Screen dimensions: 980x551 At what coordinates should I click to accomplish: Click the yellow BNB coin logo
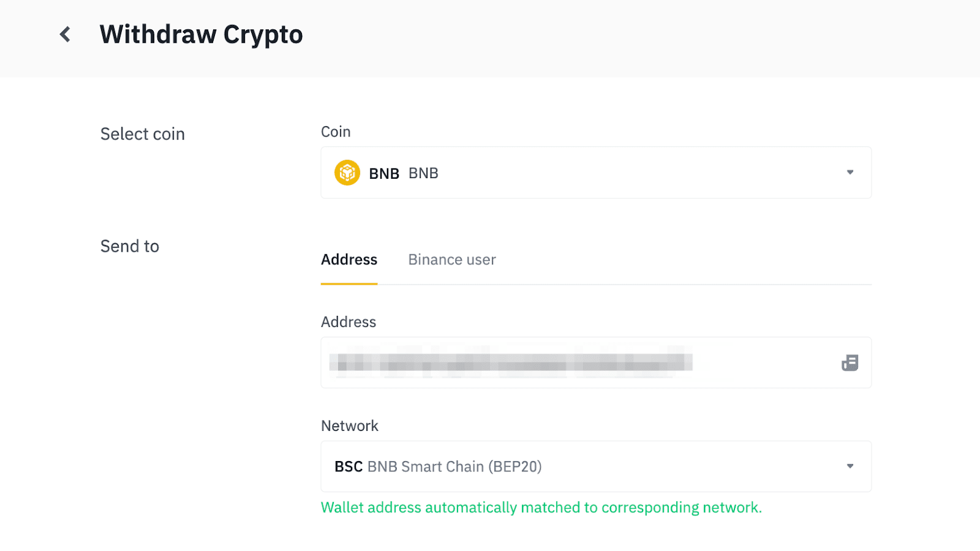point(347,173)
